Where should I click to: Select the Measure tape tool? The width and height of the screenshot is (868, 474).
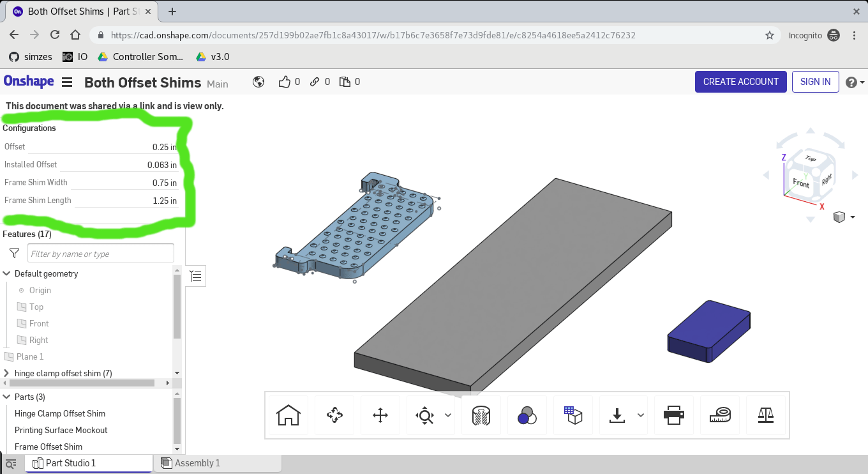point(720,416)
